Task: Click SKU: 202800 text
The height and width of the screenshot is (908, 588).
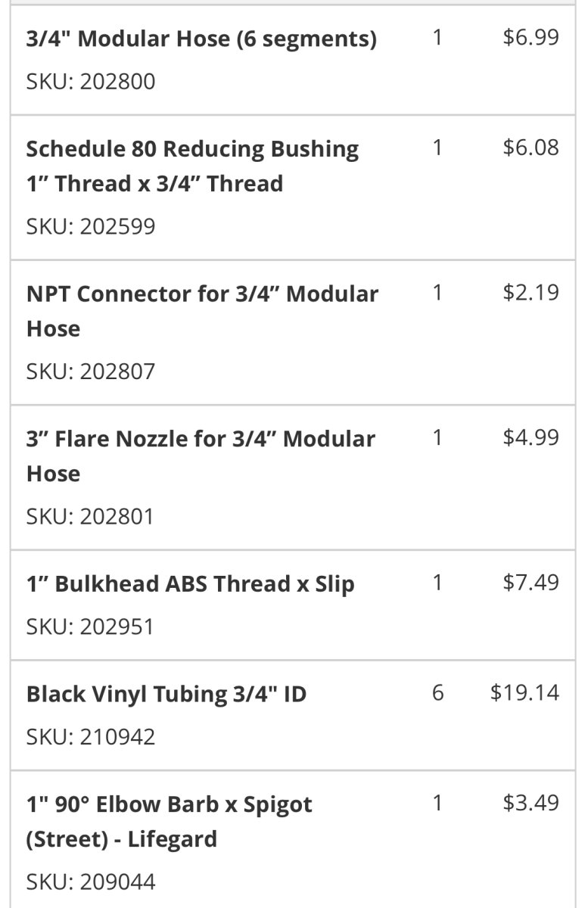Action: [x=90, y=82]
